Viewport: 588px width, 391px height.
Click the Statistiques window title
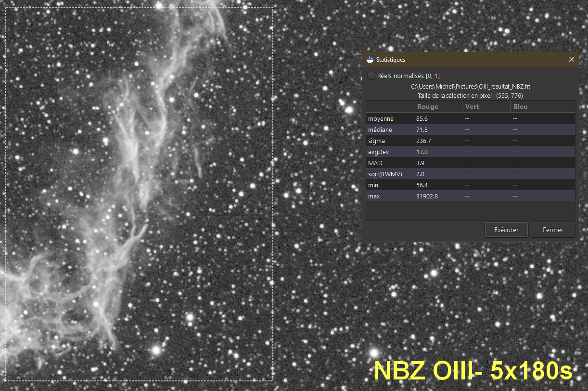391,60
